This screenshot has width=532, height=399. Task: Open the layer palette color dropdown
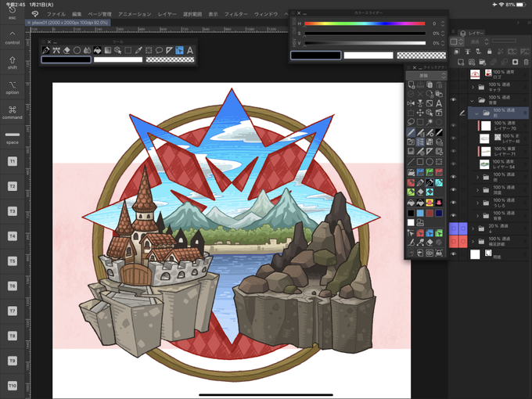coord(457,41)
